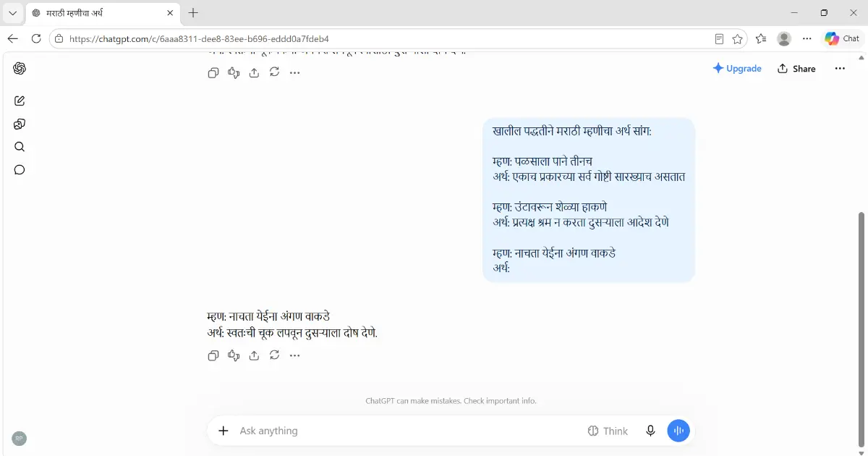
Task: Go back in browser history
Action: point(13,38)
